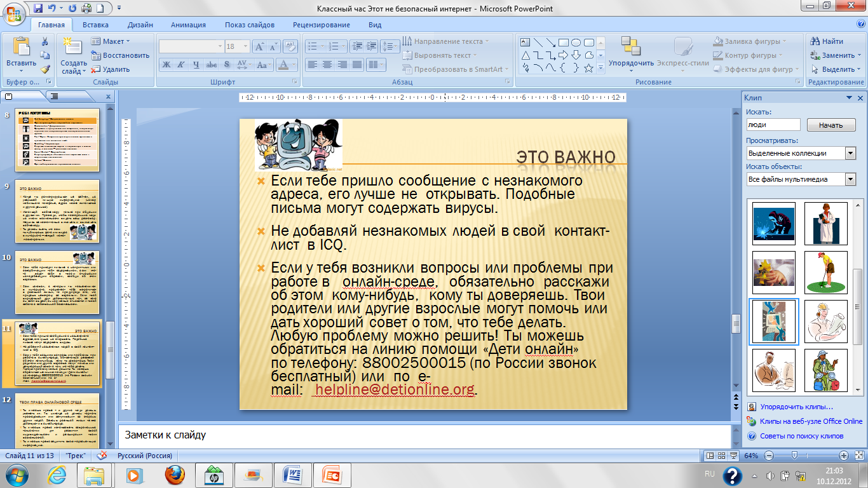The width and height of the screenshot is (868, 488).
Task: Click the Copy icon in clipboard group
Action: (45, 55)
